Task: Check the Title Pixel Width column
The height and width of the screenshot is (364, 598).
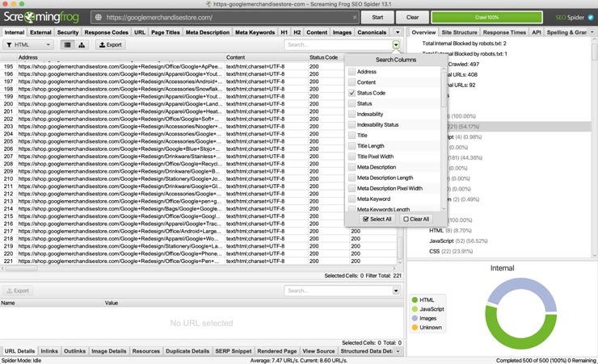Action: (352, 157)
